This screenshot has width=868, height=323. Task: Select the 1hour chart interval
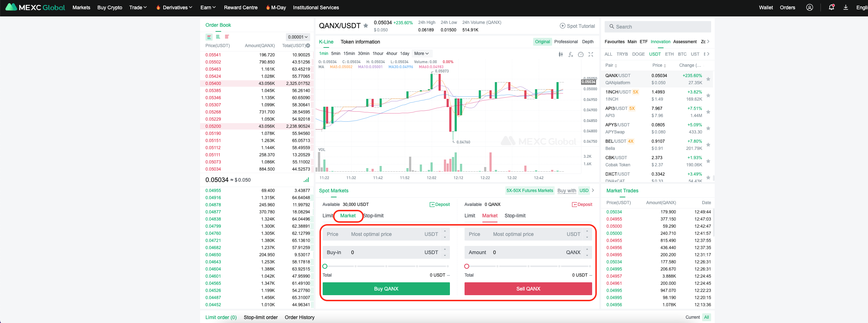[378, 54]
